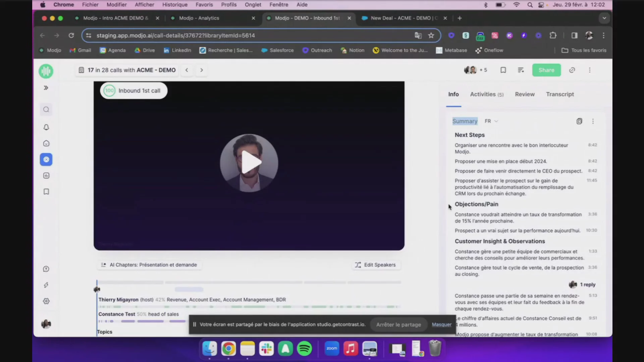Image resolution: width=644 pixels, height=362 pixels.
Task: Bookmark this page with star icon
Action: pos(431,36)
